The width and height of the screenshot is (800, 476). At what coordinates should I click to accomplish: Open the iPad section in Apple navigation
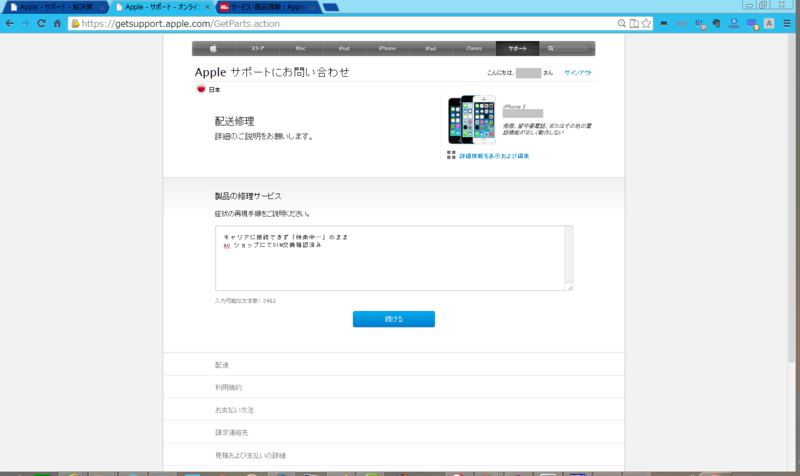point(431,48)
